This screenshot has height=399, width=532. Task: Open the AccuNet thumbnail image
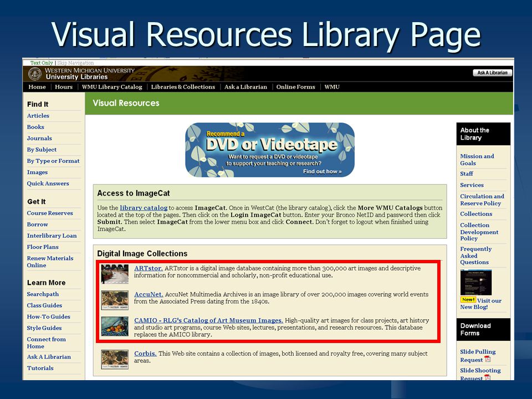[x=115, y=300]
